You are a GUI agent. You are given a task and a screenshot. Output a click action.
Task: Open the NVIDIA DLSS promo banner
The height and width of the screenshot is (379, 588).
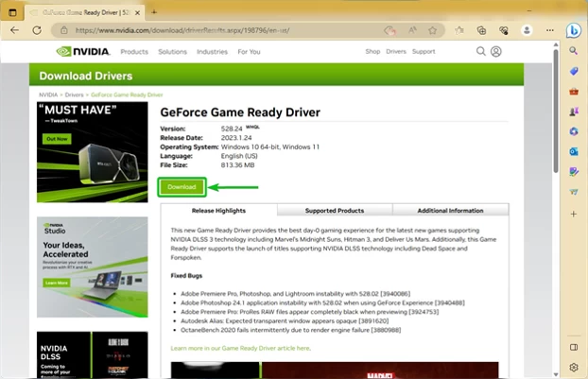pos(93,354)
